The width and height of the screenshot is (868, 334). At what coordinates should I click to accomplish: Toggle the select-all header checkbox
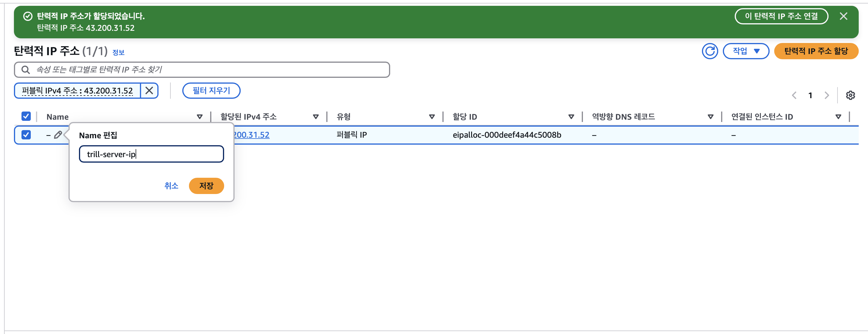tap(26, 116)
